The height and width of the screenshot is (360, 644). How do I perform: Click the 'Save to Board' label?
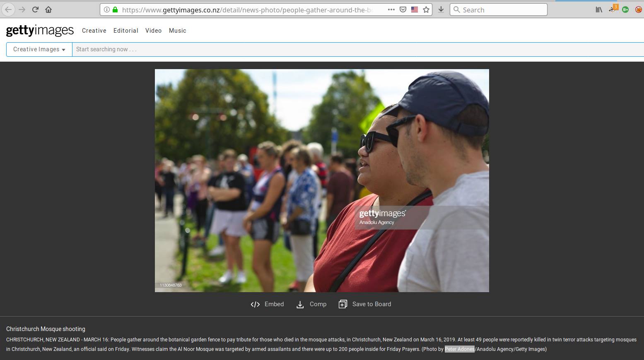pos(371,304)
